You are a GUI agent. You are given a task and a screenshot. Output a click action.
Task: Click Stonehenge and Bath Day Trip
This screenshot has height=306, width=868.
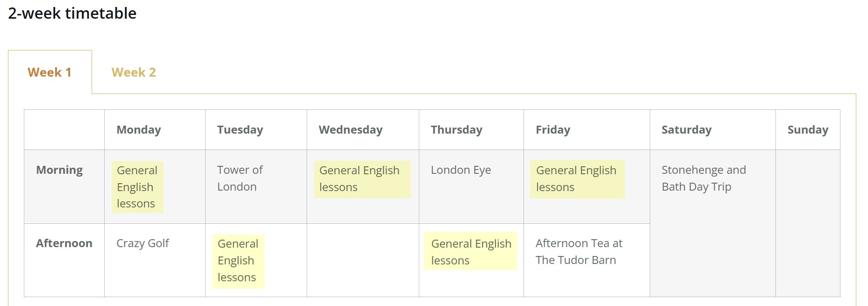pos(703,178)
